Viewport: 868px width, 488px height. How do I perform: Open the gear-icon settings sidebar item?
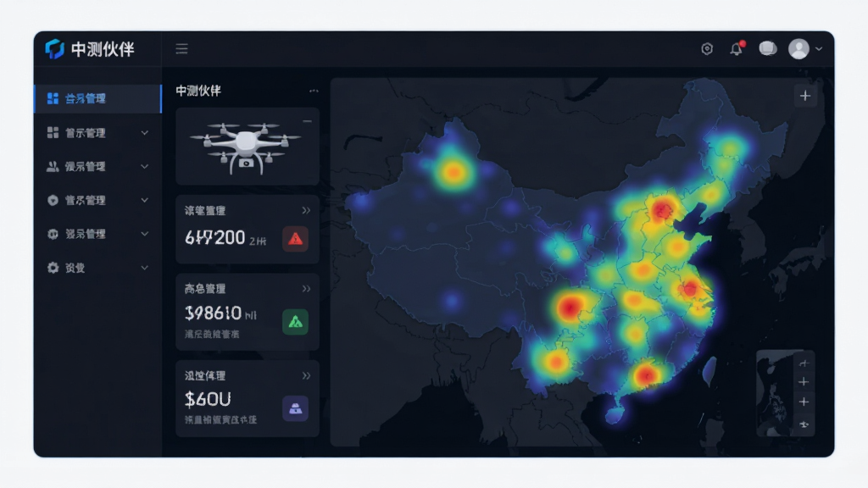(98, 268)
